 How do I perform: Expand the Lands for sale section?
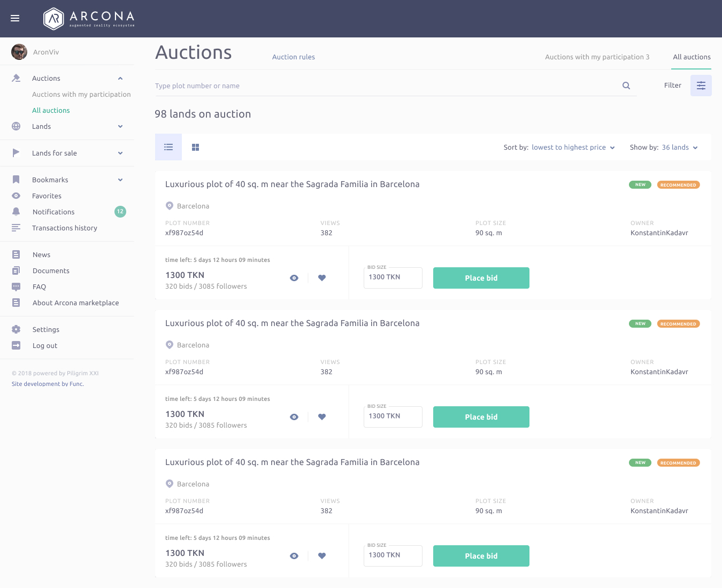(x=120, y=153)
